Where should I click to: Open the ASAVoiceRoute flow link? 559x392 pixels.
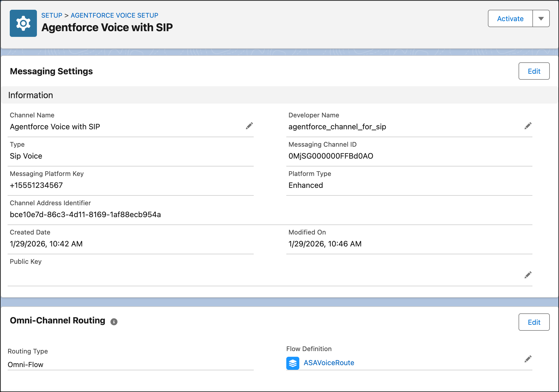click(329, 363)
